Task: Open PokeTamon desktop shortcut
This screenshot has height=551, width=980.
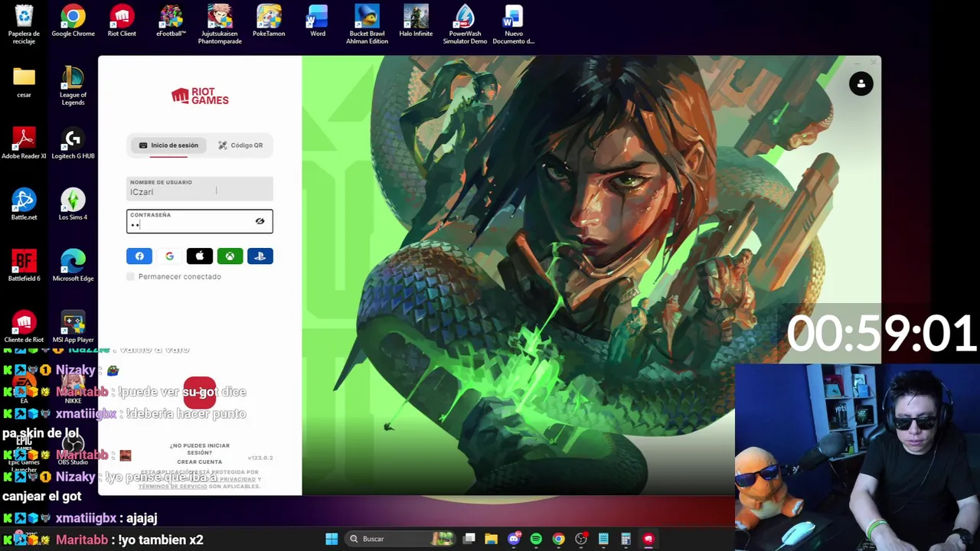Action: pyautogui.click(x=269, y=21)
